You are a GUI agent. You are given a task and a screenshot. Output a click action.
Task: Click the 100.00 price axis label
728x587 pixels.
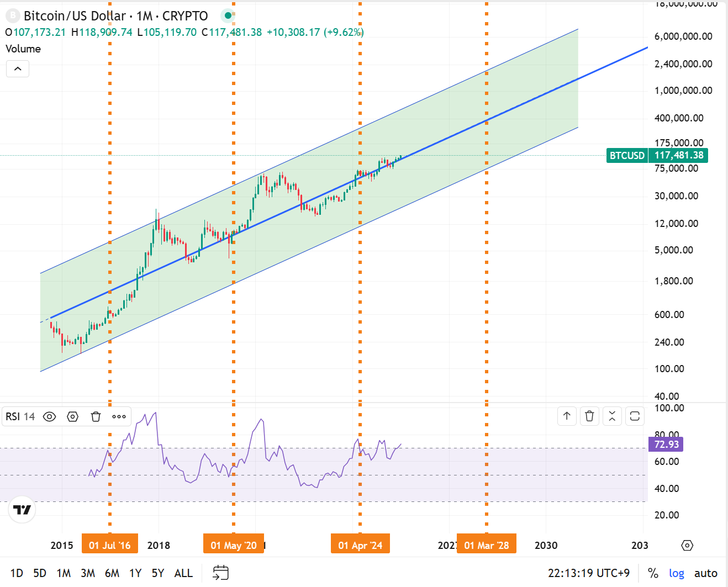[669, 369]
